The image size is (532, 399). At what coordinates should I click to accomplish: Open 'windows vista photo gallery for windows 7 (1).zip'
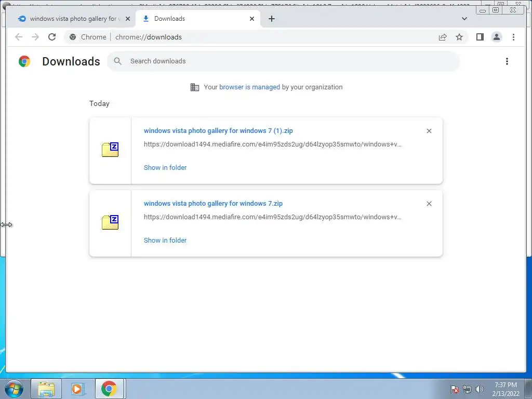[x=218, y=130]
